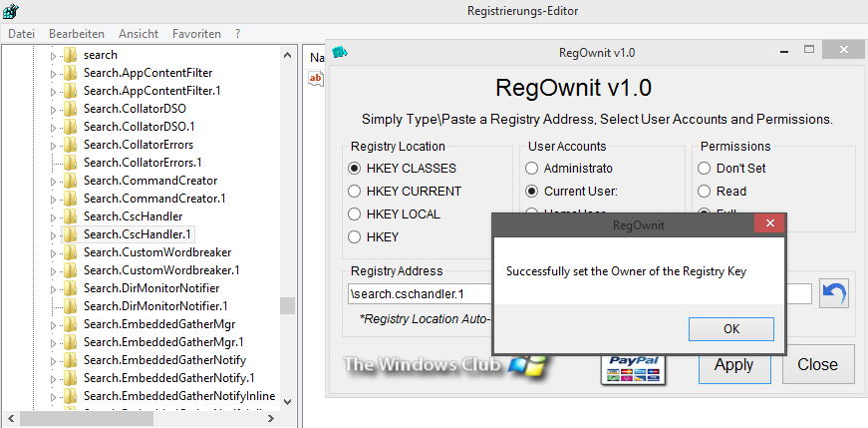Click the tree scrollbar right arrow

(x=271, y=419)
